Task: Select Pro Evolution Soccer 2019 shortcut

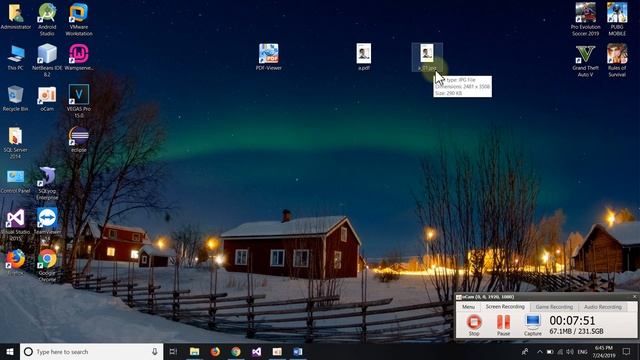Action: tap(585, 19)
